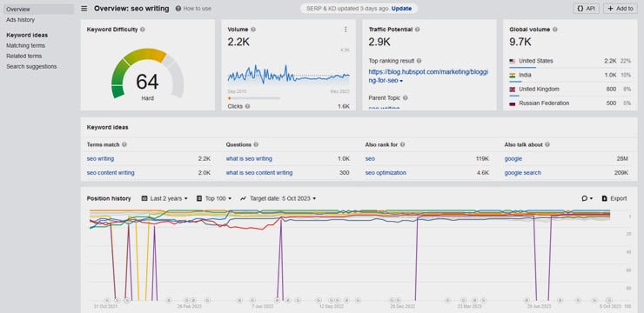Screen dimensions: 644x313
Task: Click the Update link for SERP & KD
Action: [401, 9]
